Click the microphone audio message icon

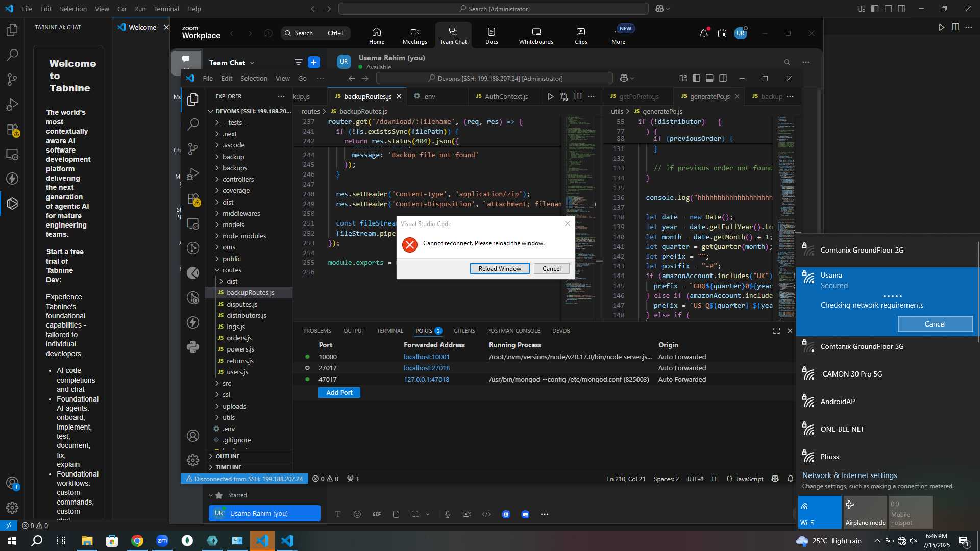tap(448, 514)
